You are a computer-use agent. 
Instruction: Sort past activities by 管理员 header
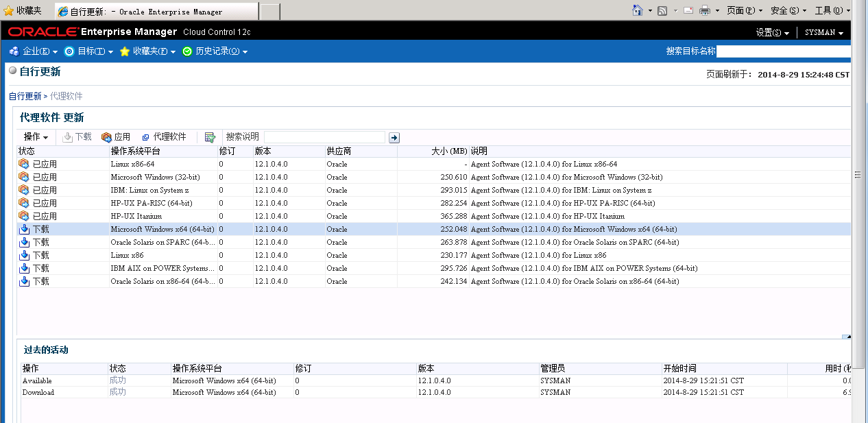pos(600,369)
